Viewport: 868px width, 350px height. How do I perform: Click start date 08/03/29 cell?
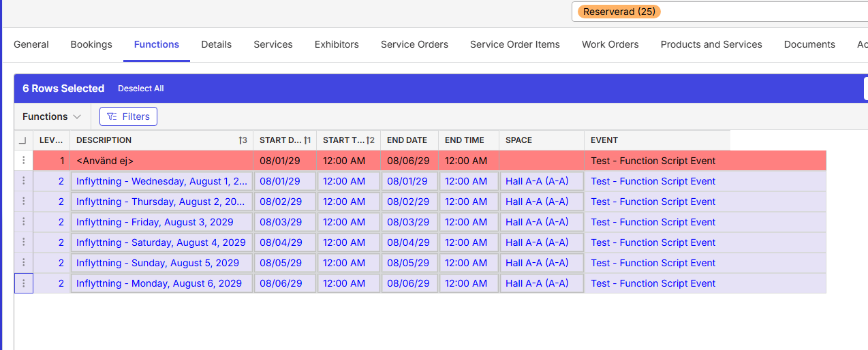[x=285, y=222]
